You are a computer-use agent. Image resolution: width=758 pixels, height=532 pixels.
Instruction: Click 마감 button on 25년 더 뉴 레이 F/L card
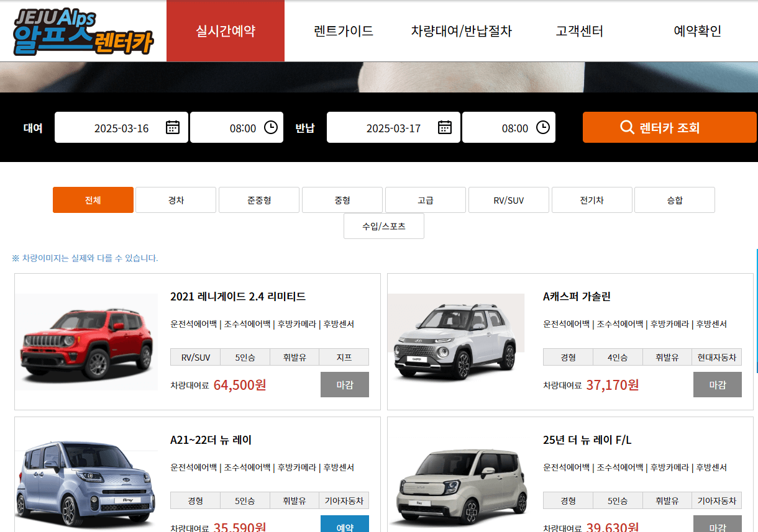[718, 525]
